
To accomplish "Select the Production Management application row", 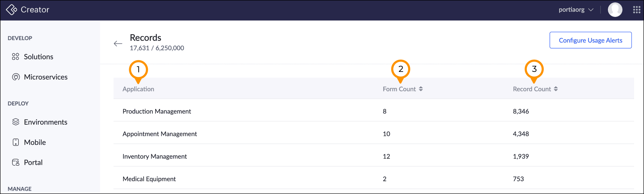I will point(157,111).
